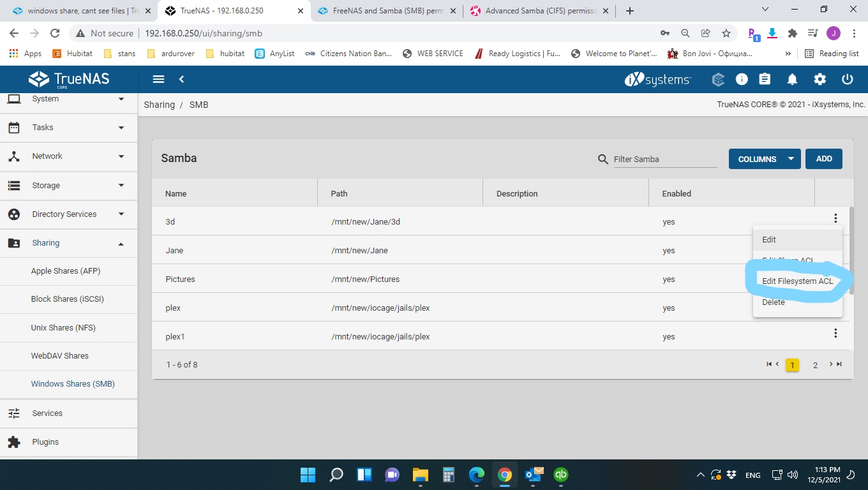Choose Edit from the share menu
Viewport: 868px width, 490px height.
pos(797,240)
